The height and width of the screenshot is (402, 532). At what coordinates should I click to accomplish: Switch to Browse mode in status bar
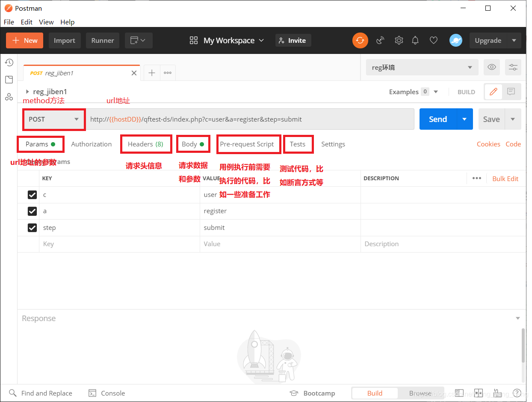click(x=420, y=393)
